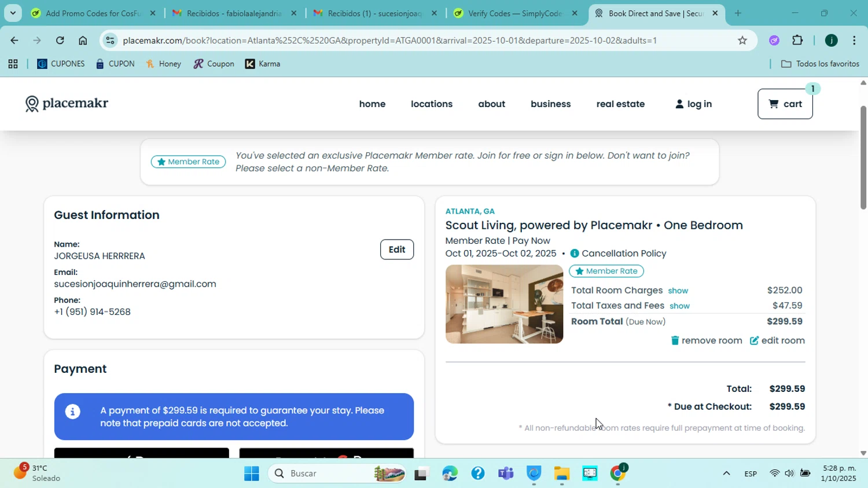Open the CUPON bookmark
The height and width of the screenshot is (488, 868).
(x=115, y=64)
